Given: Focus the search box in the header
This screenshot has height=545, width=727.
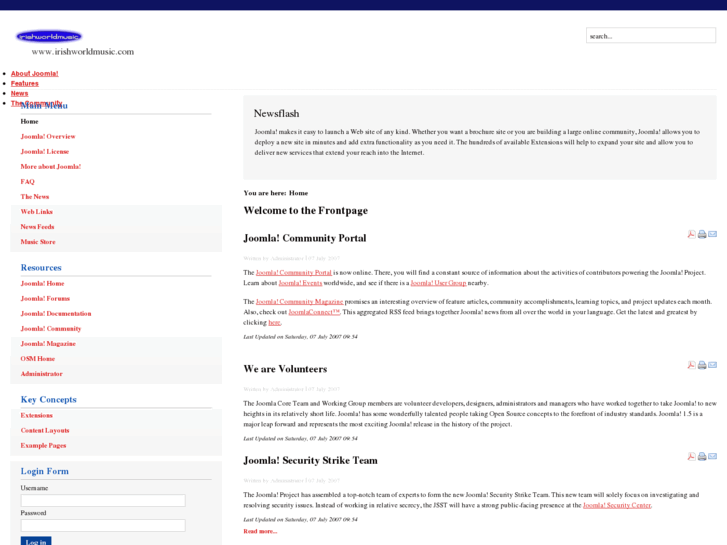Looking at the screenshot, I should (651, 36).
